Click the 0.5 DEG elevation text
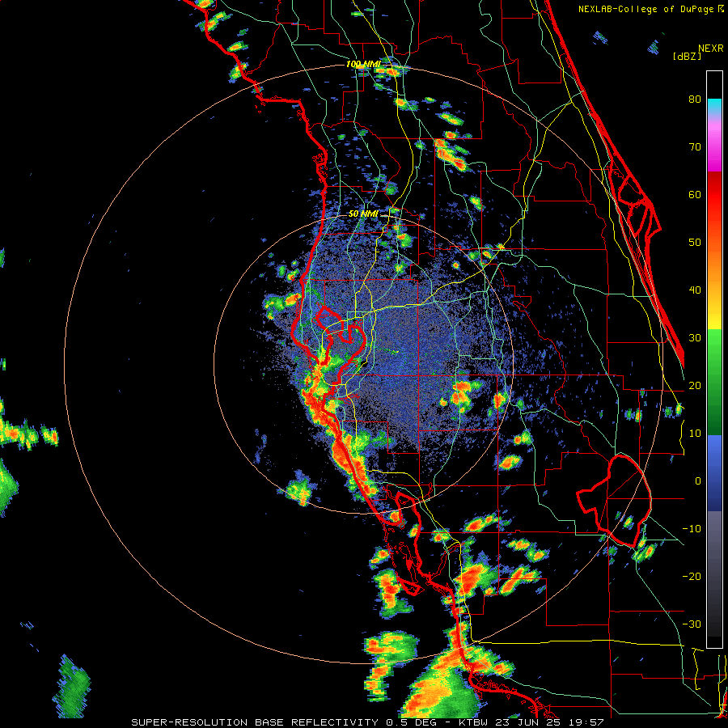The image size is (728, 728). tap(412, 722)
